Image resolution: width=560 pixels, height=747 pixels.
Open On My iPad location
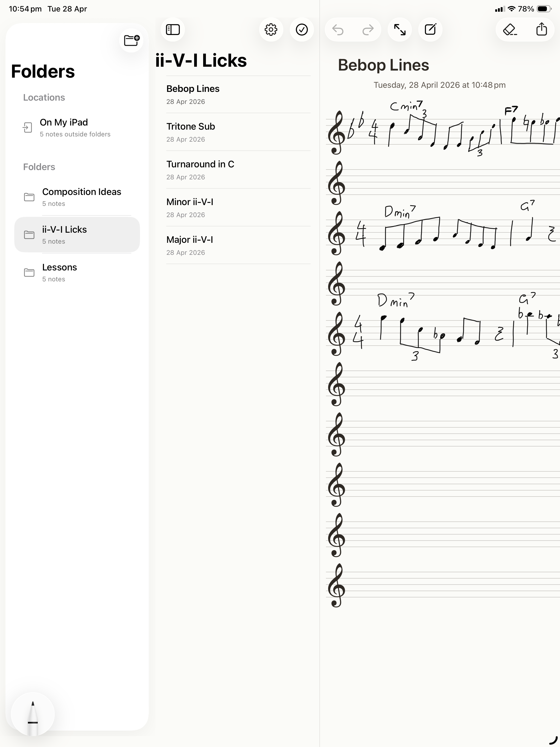click(x=77, y=127)
